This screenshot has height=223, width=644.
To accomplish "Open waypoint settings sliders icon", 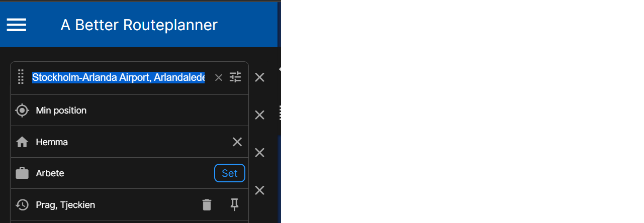I will coord(235,77).
